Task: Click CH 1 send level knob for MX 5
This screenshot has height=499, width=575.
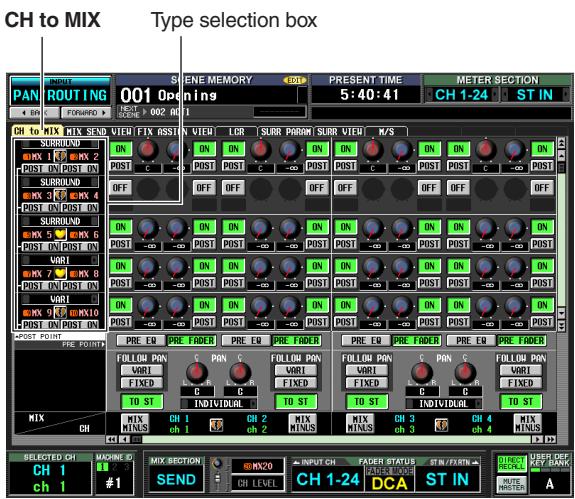Action: point(148,228)
